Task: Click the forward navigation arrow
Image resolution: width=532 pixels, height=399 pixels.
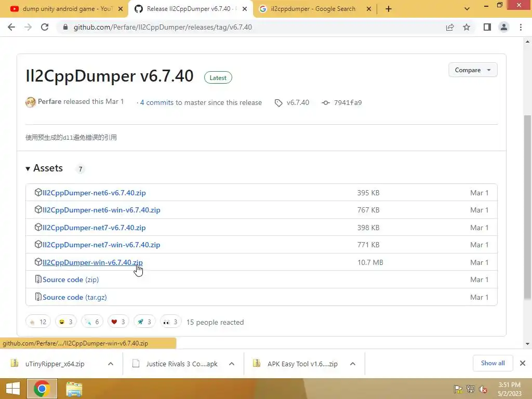Action: (x=28, y=27)
